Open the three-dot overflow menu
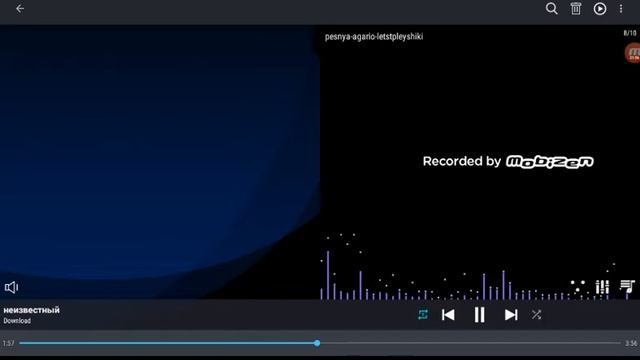The image size is (640, 360). click(x=621, y=9)
